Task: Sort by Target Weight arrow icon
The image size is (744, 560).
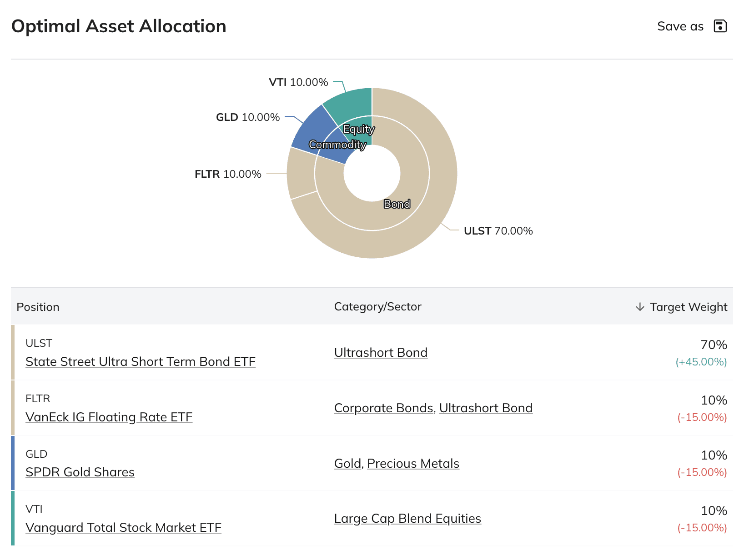Action: 640,307
